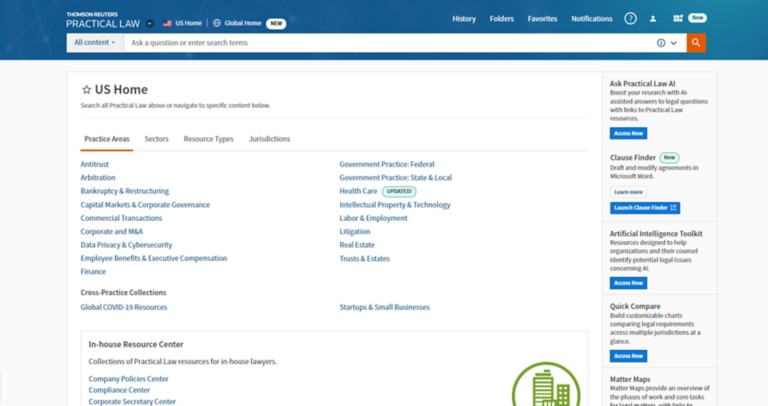Open Commercial Transactions link
768x406 pixels.
[x=121, y=218]
